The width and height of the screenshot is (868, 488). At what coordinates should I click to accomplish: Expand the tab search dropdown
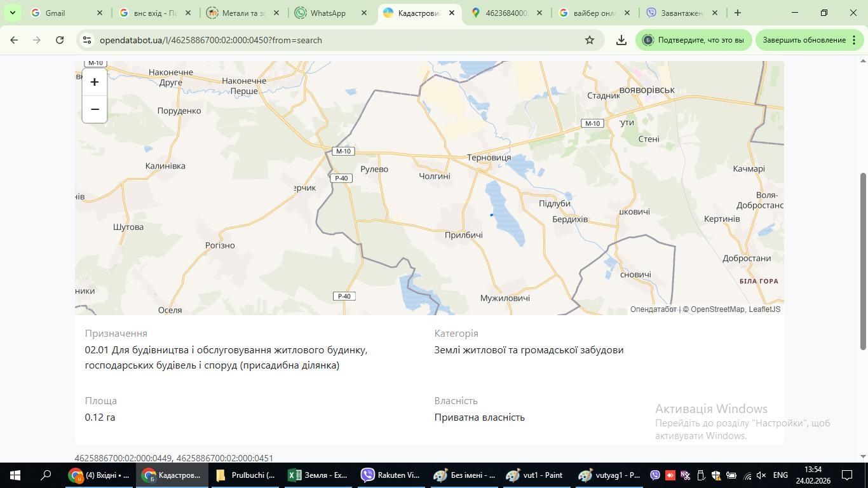click(12, 13)
